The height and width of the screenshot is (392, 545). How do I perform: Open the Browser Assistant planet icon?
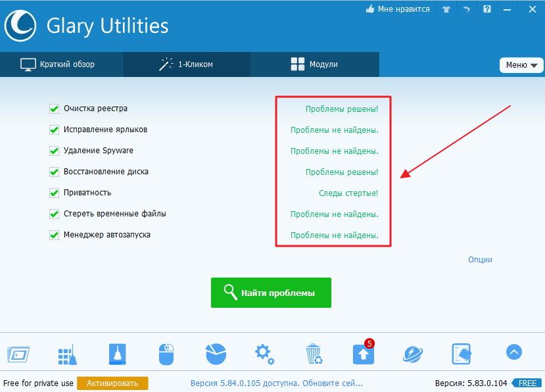tap(413, 355)
